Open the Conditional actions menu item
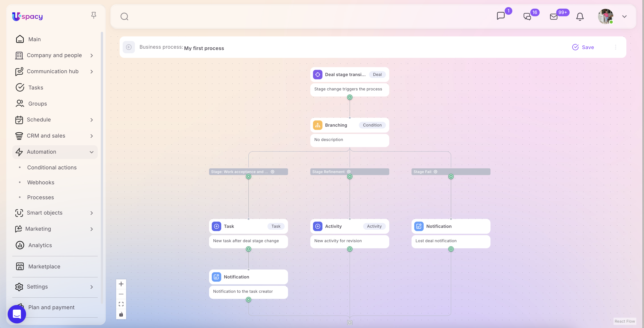Viewport: 644px width, 328px height. (x=52, y=168)
